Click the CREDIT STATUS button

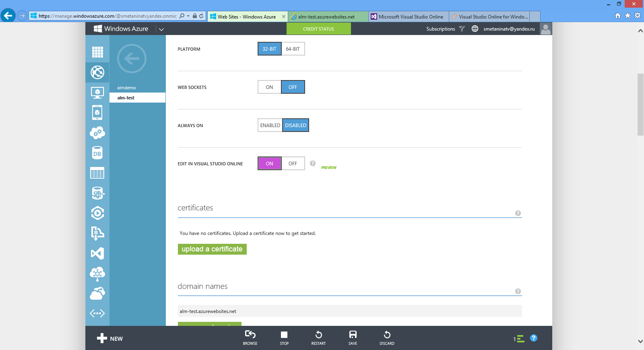(x=318, y=29)
